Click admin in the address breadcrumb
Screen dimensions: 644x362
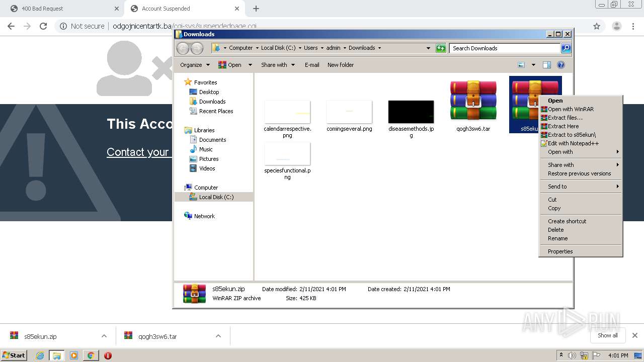click(333, 48)
